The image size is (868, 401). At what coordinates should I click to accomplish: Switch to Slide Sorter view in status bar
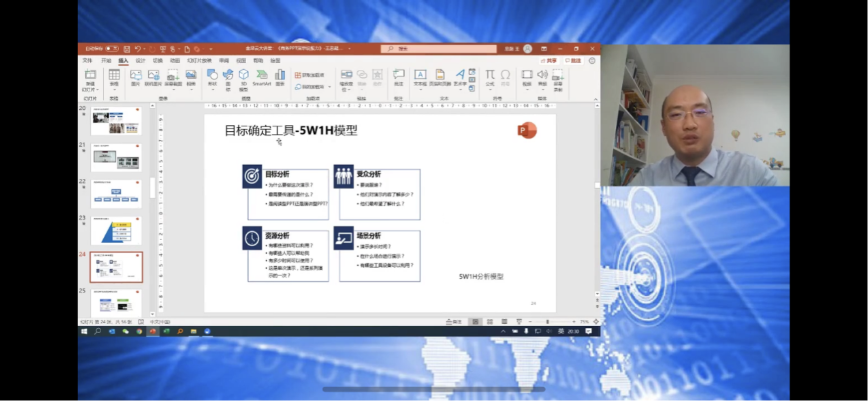pos(490,322)
